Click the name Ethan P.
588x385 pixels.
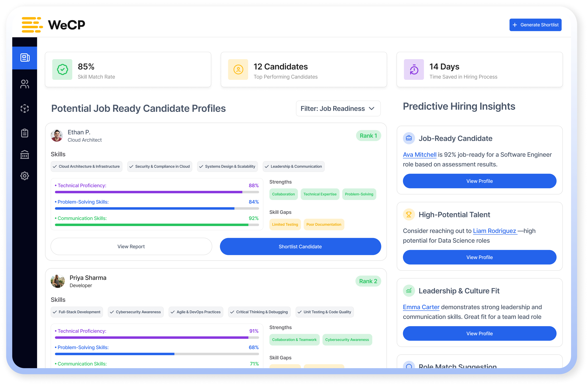79,132
